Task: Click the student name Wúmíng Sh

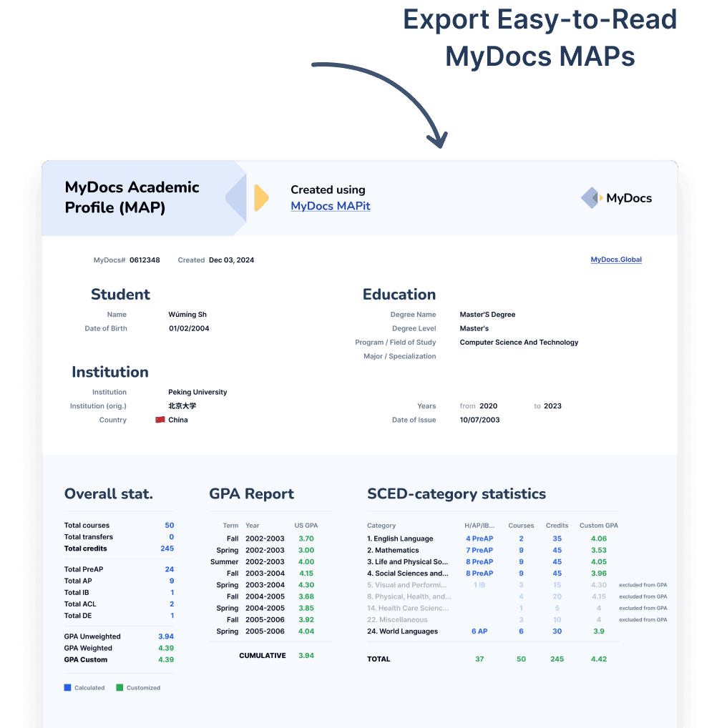Action: click(187, 315)
